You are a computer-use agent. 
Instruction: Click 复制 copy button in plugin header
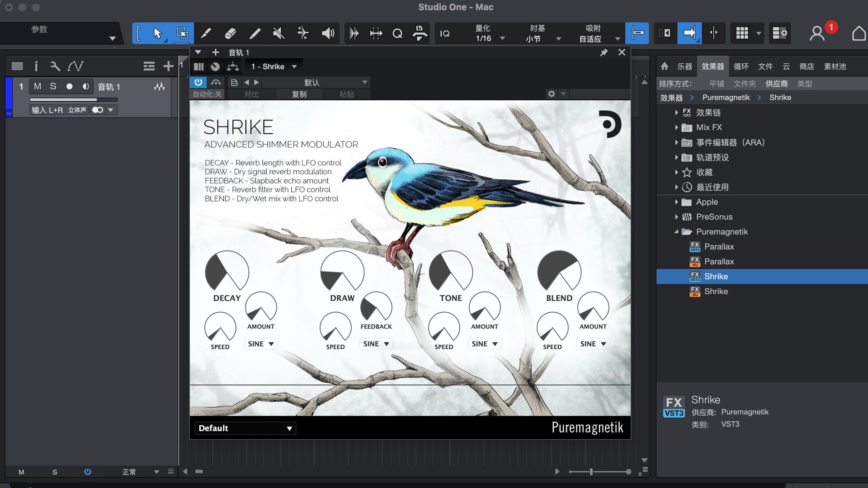tap(299, 94)
